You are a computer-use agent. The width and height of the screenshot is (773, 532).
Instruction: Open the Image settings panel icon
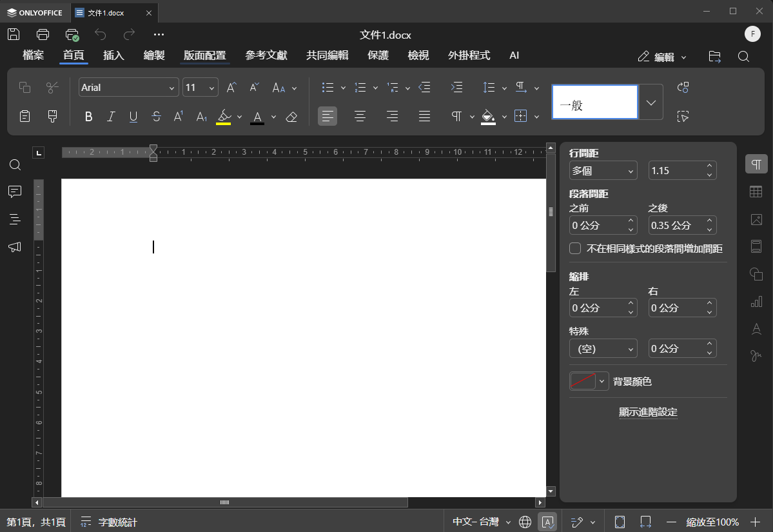756,219
